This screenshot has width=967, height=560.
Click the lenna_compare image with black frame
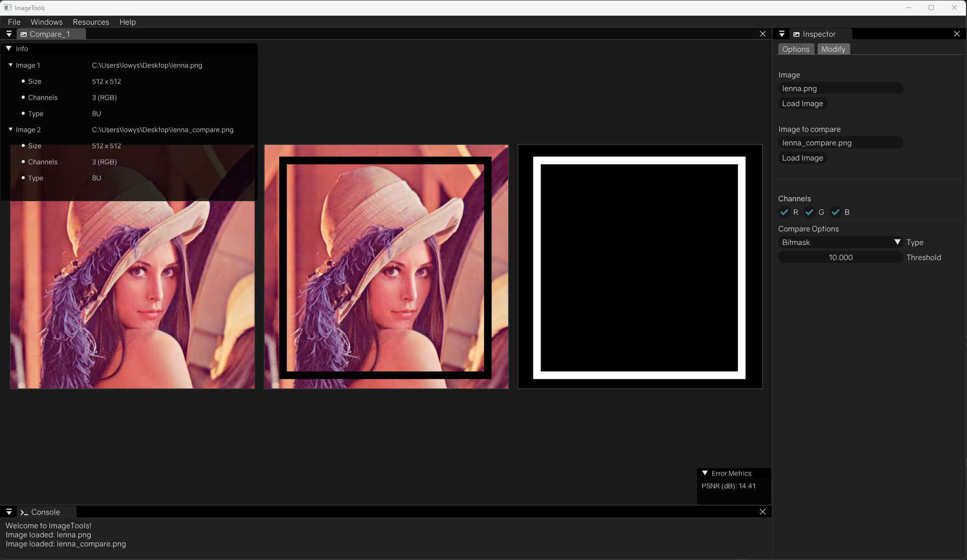[386, 267]
